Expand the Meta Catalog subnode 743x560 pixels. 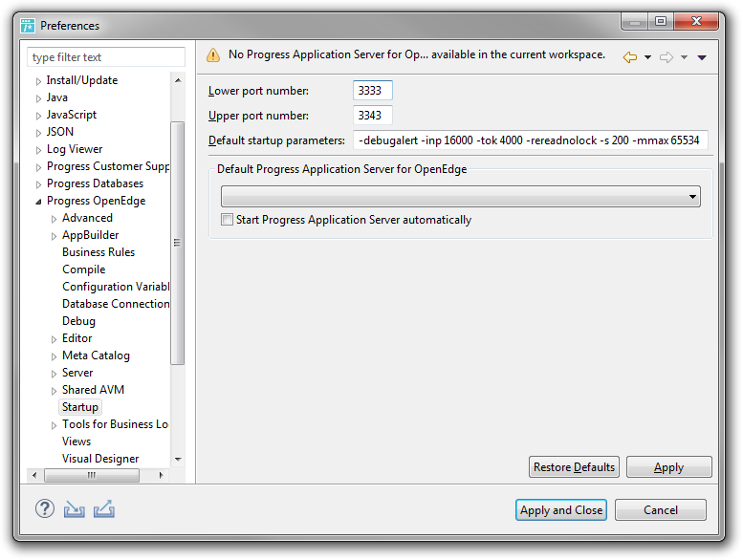pyautogui.click(x=54, y=356)
